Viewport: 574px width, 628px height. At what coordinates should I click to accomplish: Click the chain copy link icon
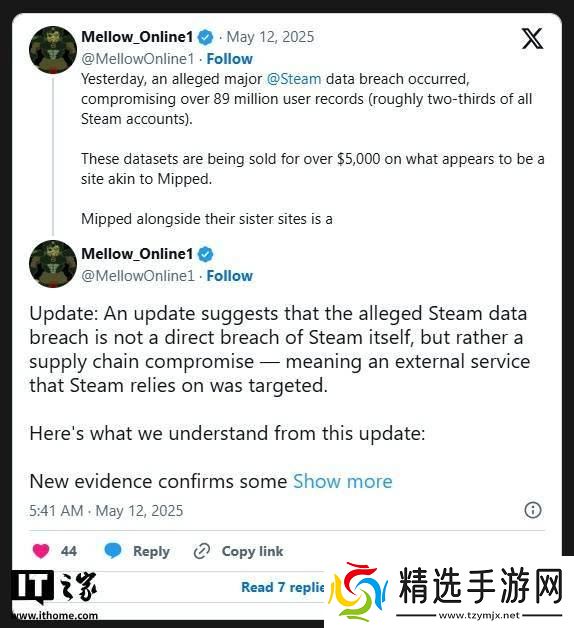[201, 551]
